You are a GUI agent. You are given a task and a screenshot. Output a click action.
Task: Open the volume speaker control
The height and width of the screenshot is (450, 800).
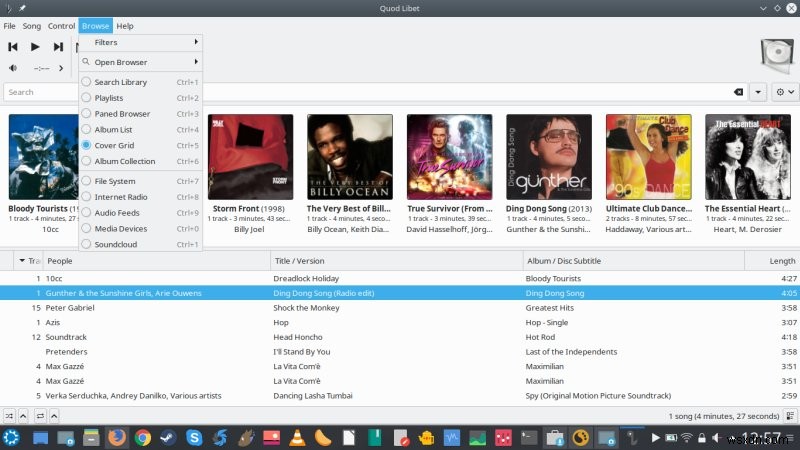pyautogui.click(x=13, y=68)
